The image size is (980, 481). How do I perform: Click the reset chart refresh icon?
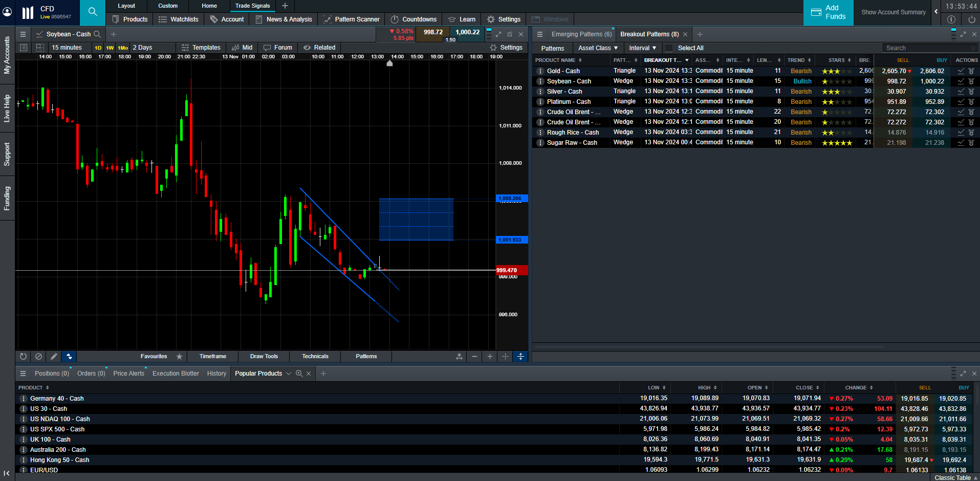23,356
